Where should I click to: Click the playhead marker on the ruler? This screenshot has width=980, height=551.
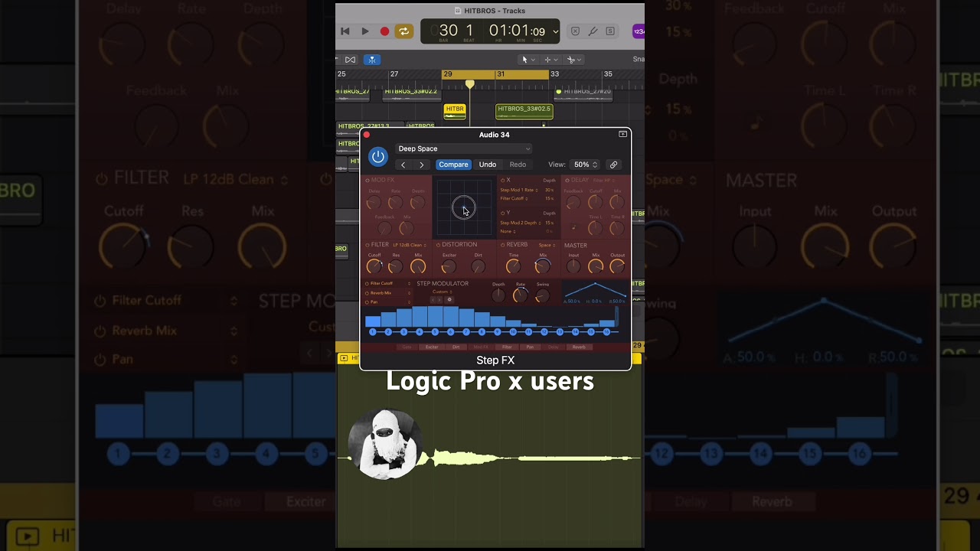(x=469, y=83)
